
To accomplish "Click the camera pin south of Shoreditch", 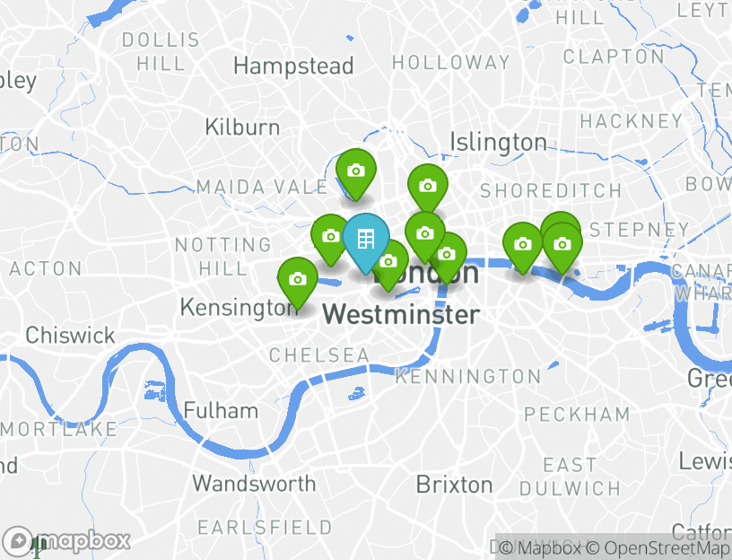I will click(x=522, y=245).
